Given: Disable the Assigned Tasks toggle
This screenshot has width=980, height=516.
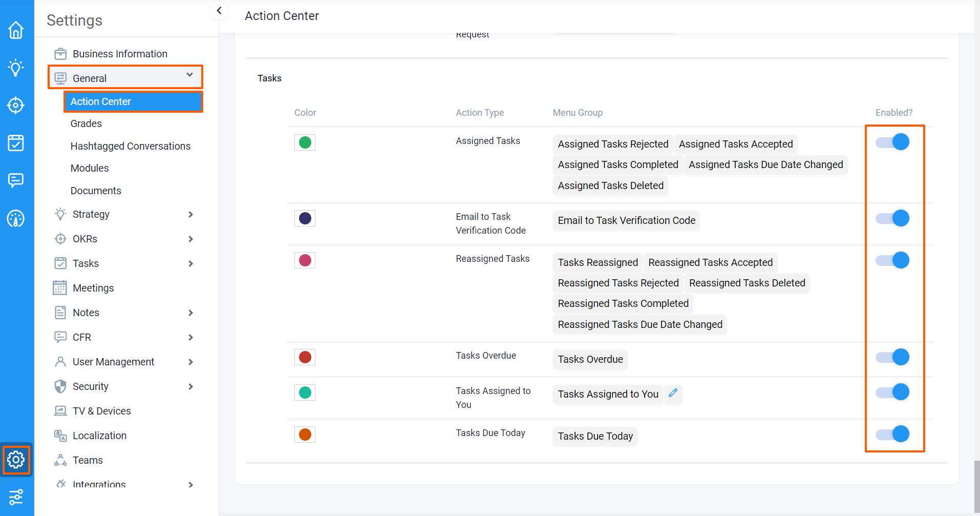Looking at the screenshot, I should pos(892,142).
